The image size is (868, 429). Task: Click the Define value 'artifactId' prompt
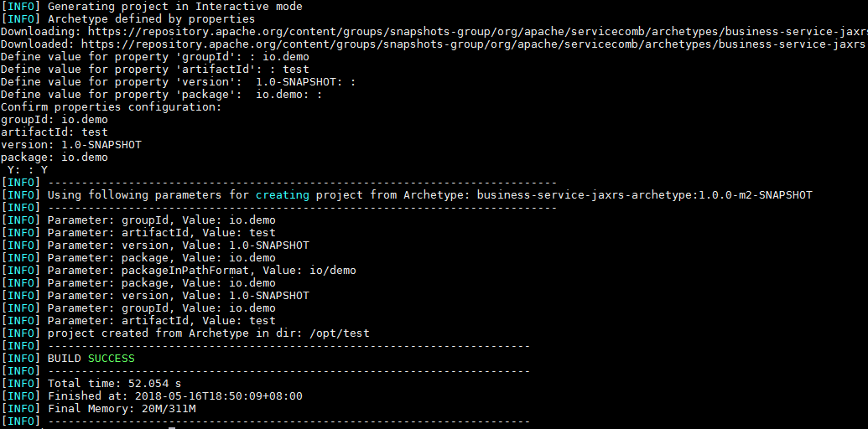pos(154,69)
